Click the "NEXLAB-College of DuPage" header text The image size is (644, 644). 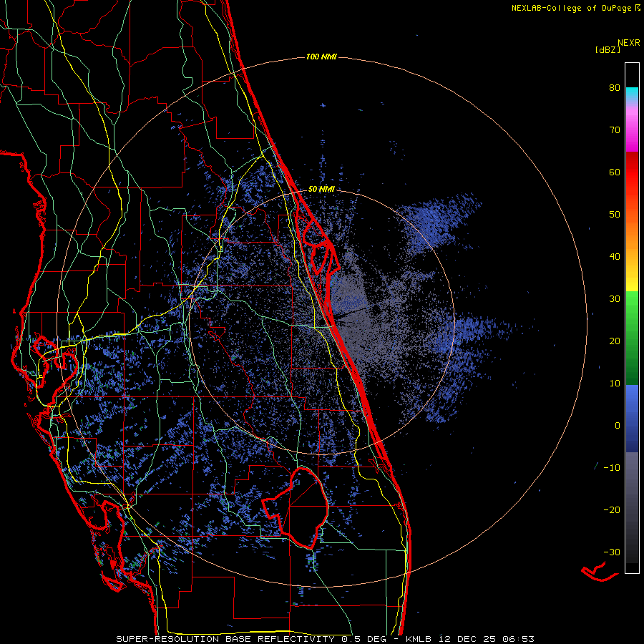[x=571, y=8]
